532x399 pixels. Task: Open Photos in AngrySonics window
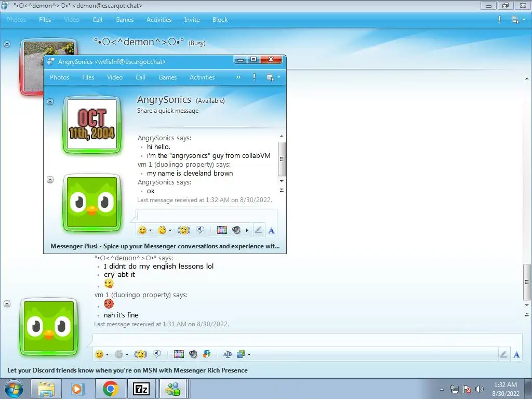[x=59, y=77]
